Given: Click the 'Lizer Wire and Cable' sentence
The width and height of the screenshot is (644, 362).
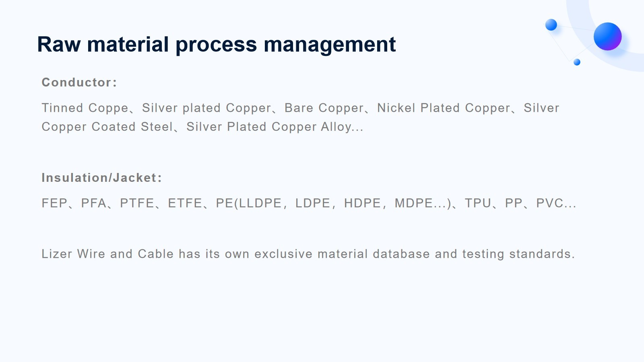Looking at the screenshot, I should click(308, 254).
